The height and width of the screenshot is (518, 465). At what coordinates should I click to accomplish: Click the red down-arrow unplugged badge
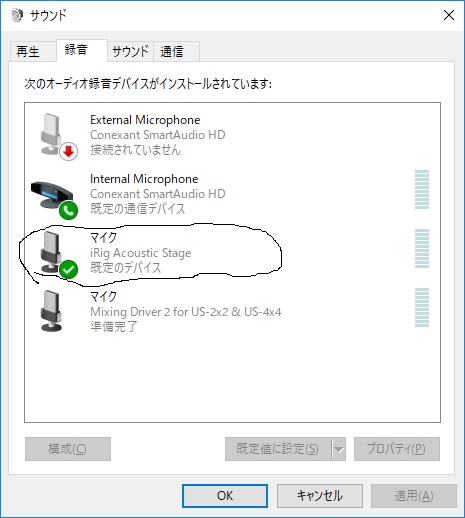click(69, 152)
